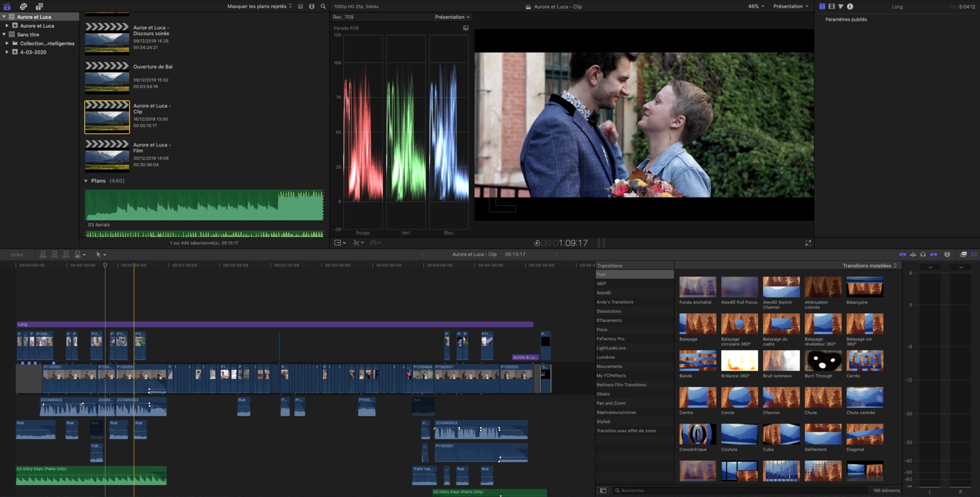Viewport: 980px width, 497px height.
Task: Open the Libraries sidebar icon
Action: tap(7, 7)
